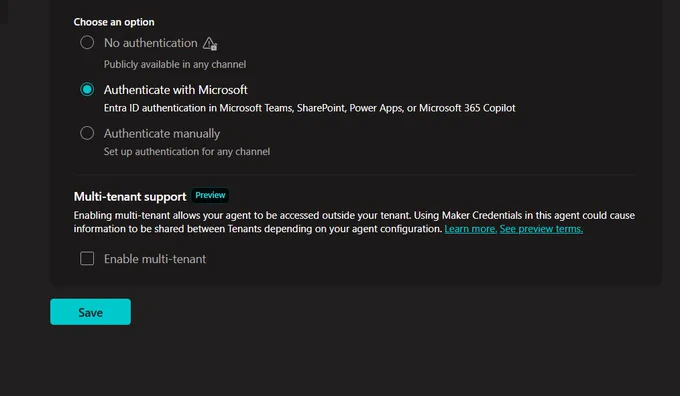Click the 'Choose an option' label
The height and width of the screenshot is (396, 680).
tap(114, 22)
